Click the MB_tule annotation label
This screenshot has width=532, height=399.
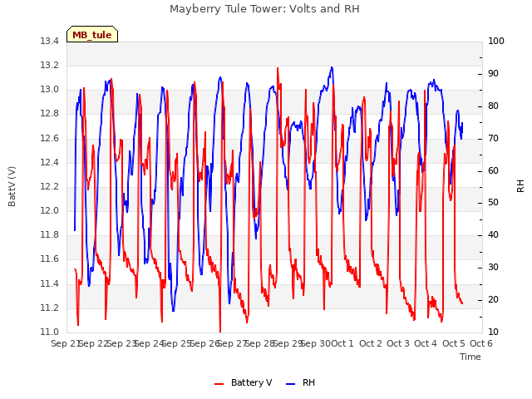92,35
